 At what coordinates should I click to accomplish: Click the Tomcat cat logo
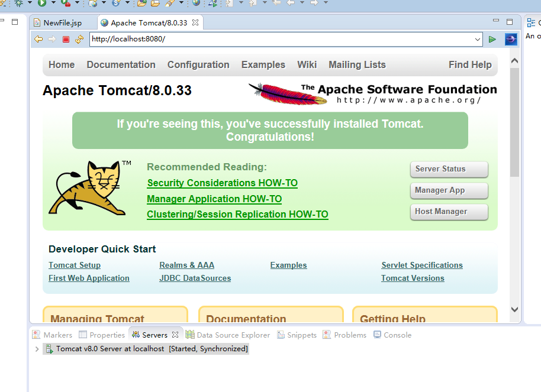click(86, 188)
